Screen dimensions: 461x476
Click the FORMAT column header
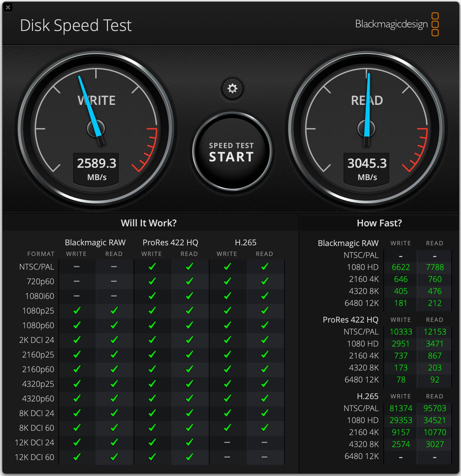41,254
